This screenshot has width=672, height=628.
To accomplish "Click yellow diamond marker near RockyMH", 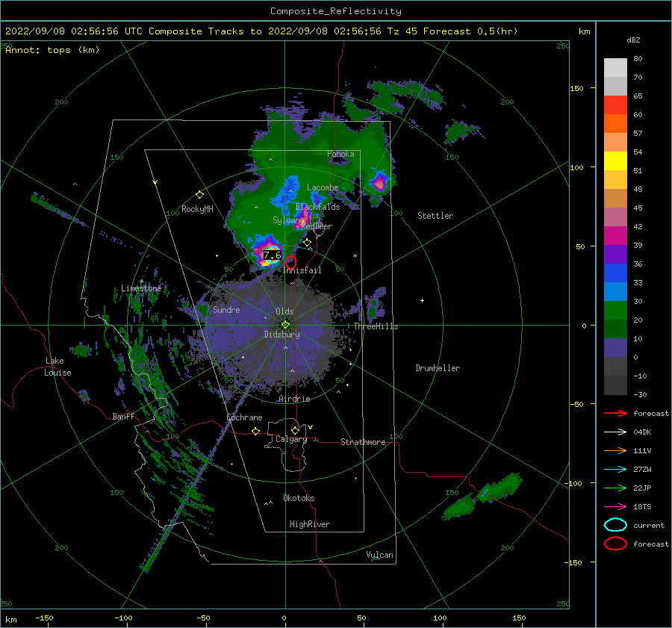I will point(199,195).
